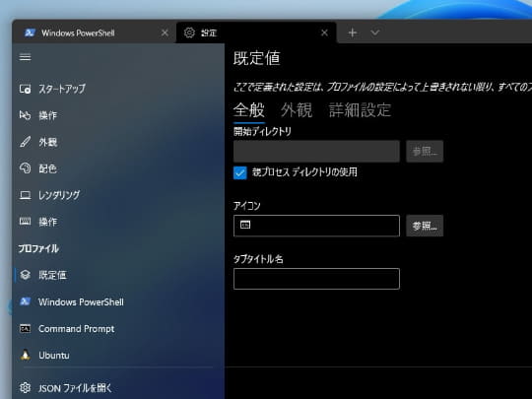Switch to 全般 section tab
This screenshot has width=532, height=399.
coord(249,110)
